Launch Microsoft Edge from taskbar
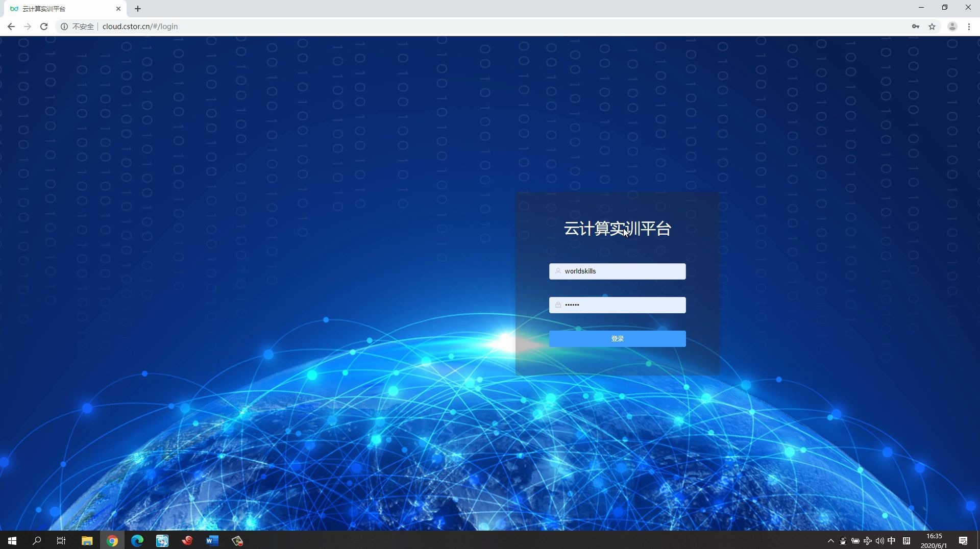The height and width of the screenshot is (549, 980). (x=137, y=540)
